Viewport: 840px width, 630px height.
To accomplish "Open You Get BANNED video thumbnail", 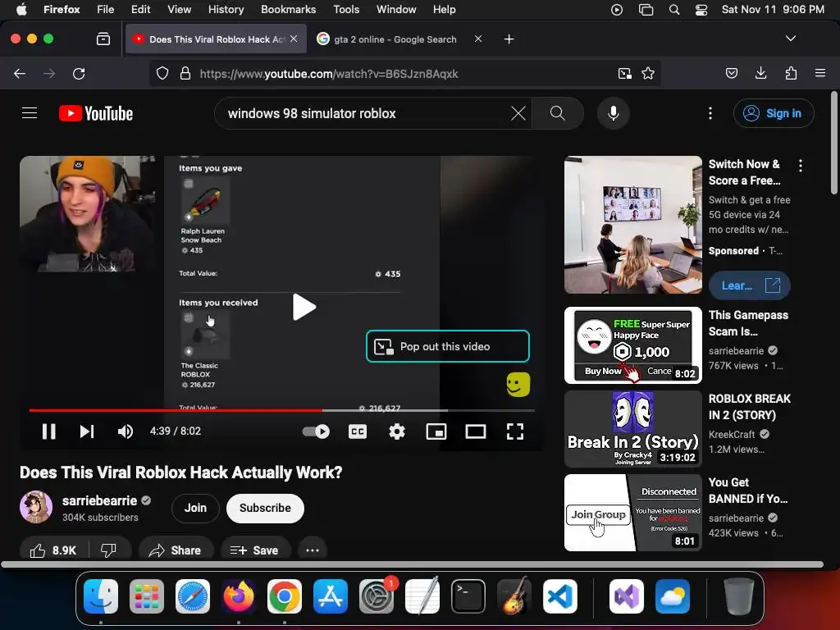I will (632, 513).
